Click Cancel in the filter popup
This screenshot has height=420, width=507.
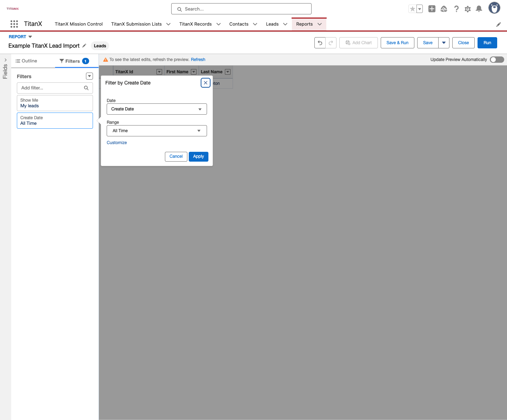tap(176, 157)
